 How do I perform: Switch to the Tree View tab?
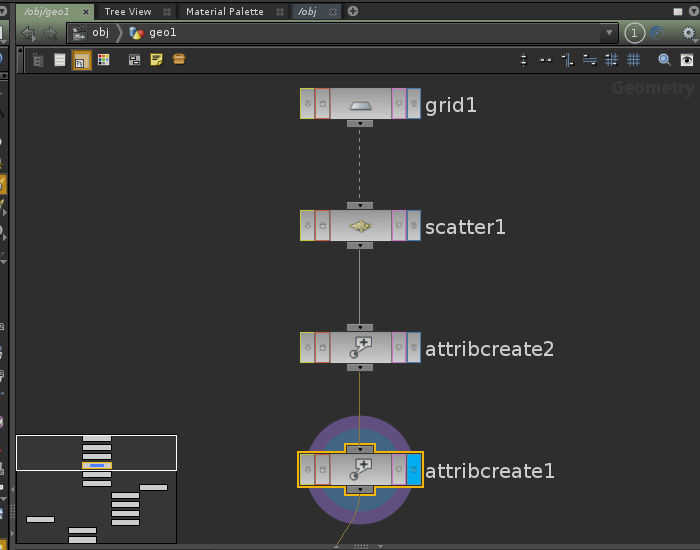[127, 11]
